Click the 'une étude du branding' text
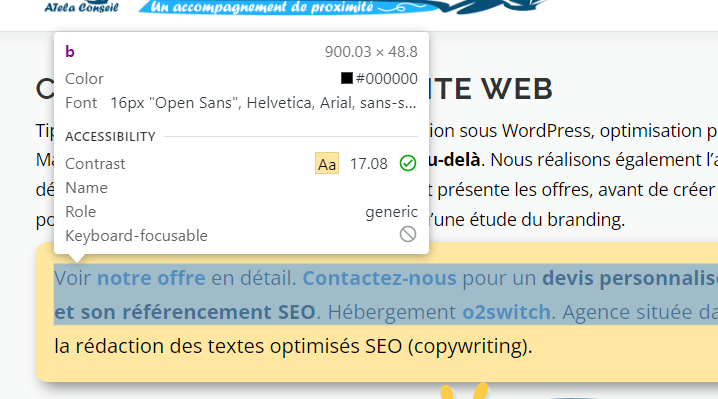The width and height of the screenshot is (718, 399). click(528, 219)
